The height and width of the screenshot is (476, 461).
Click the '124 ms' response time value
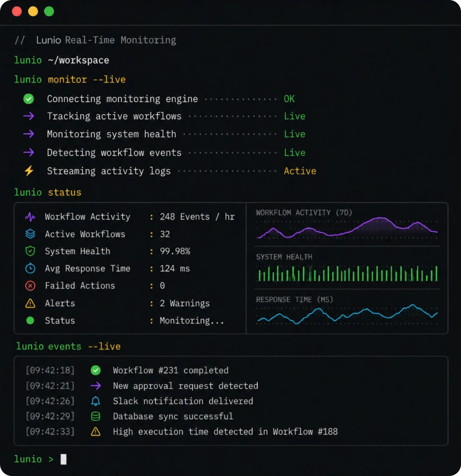click(x=175, y=268)
